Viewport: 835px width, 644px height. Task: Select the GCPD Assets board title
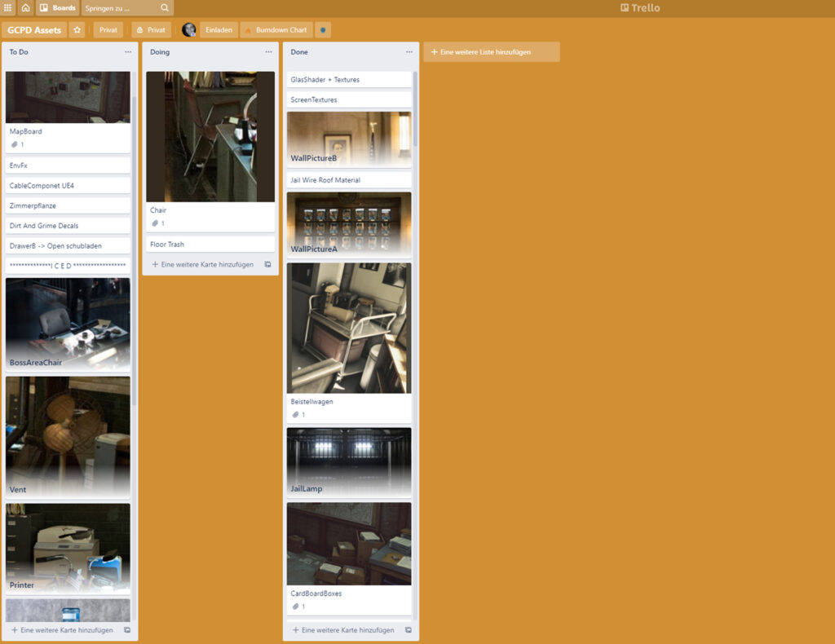[35, 29]
